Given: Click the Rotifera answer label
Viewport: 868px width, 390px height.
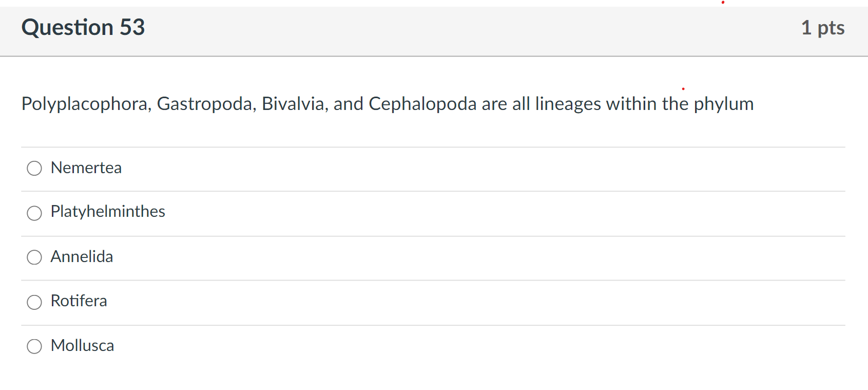Looking at the screenshot, I should coord(79,301).
